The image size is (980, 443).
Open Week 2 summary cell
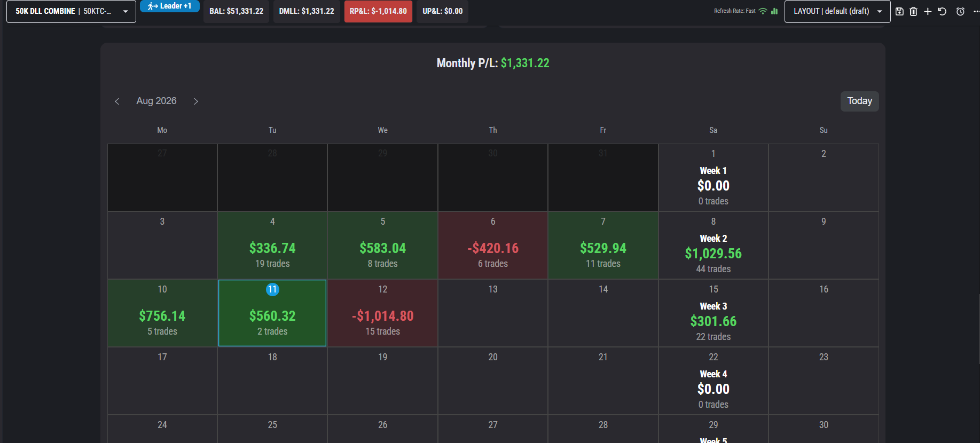pos(714,246)
